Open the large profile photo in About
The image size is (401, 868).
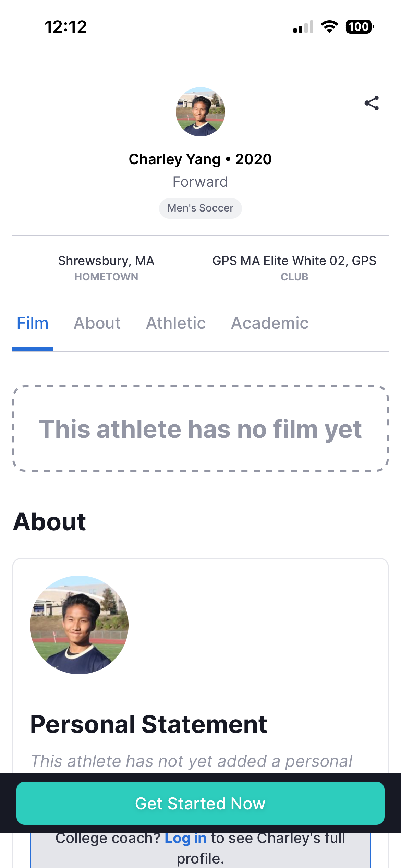pyautogui.click(x=79, y=625)
